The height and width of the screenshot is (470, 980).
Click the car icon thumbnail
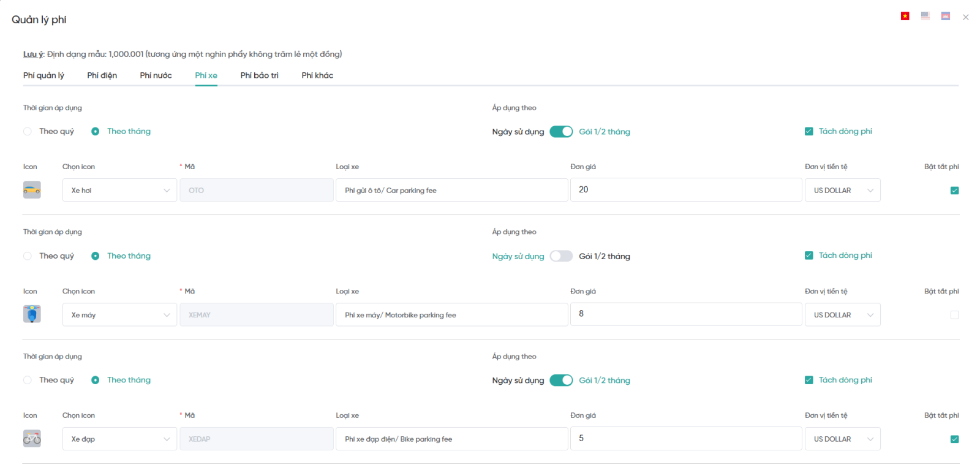tap(32, 190)
